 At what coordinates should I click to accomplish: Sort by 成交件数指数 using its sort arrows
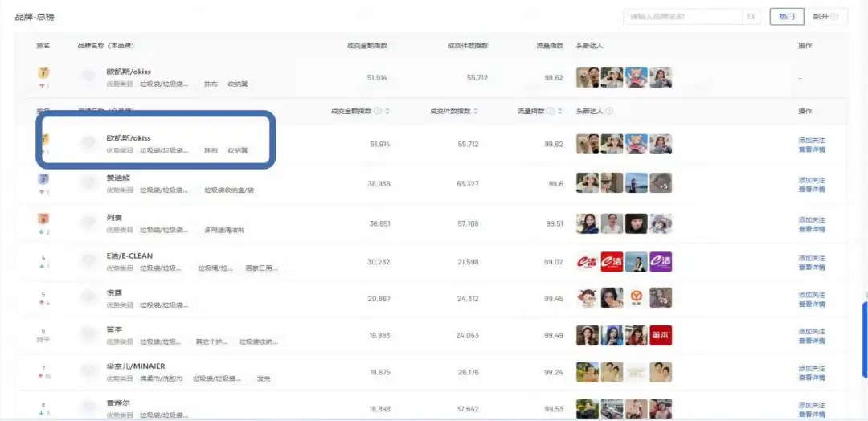[x=476, y=111]
